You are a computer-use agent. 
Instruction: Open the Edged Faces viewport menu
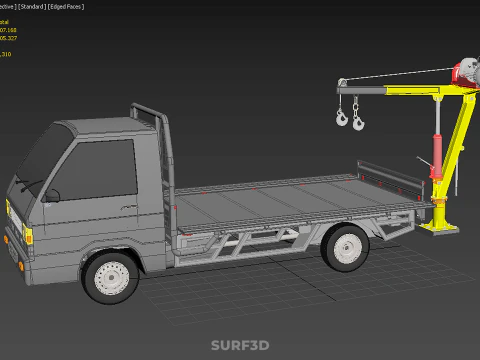tap(66, 7)
